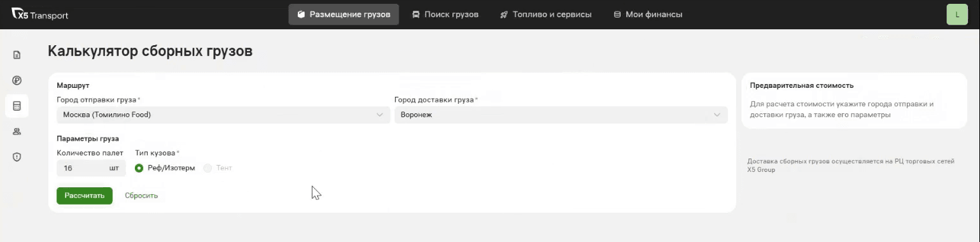Click the Маршрут section label
Image resolution: width=980 pixels, height=242 pixels.
(x=73, y=85)
